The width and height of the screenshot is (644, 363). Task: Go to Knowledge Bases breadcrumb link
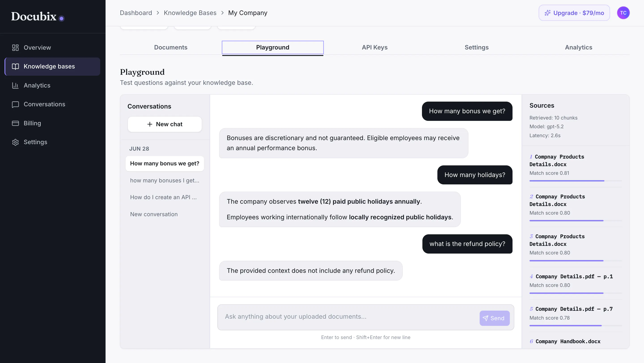click(190, 13)
